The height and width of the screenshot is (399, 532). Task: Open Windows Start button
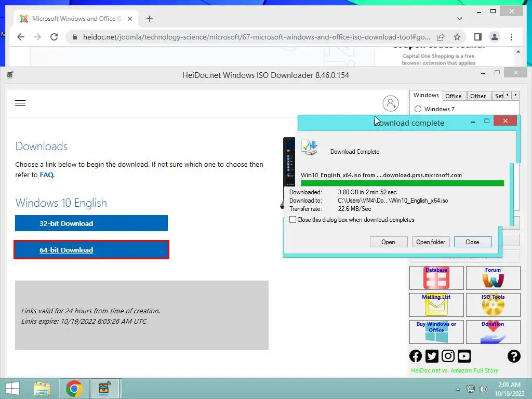click(x=12, y=389)
